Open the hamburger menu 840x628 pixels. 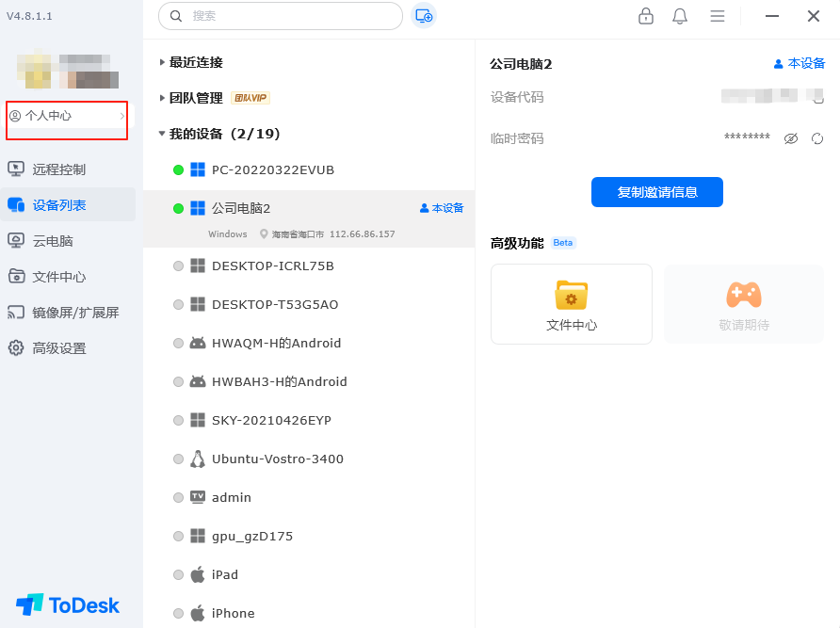(x=718, y=16)
